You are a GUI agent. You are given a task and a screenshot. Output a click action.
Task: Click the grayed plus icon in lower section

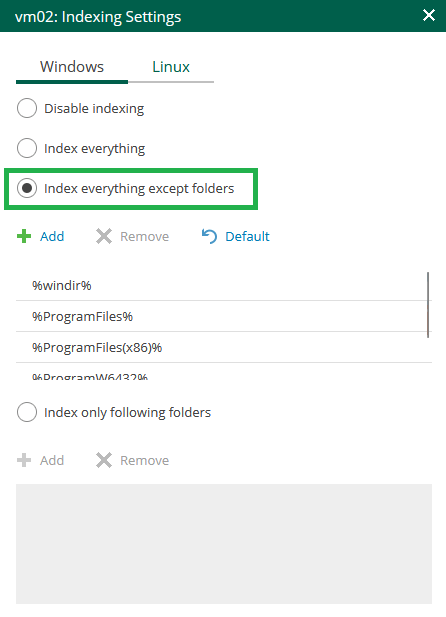[24, 460]
